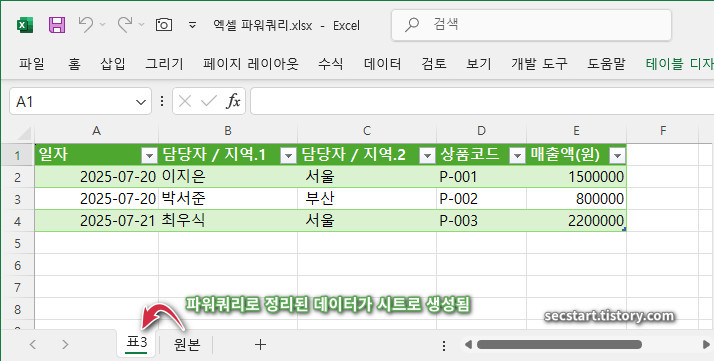Open the 수식 ribbon tab
The height and width of the screenshot is (361, 714).
[x=331, y=64]
